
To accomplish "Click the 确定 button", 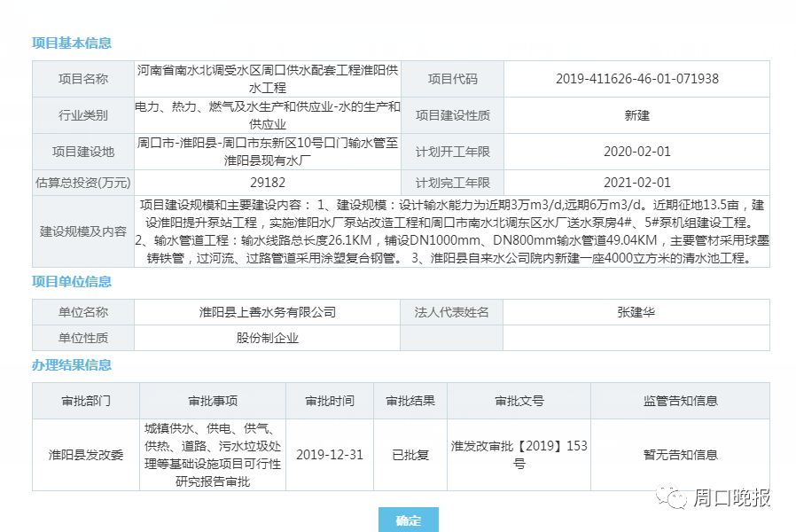I will (x=408, y=520).
